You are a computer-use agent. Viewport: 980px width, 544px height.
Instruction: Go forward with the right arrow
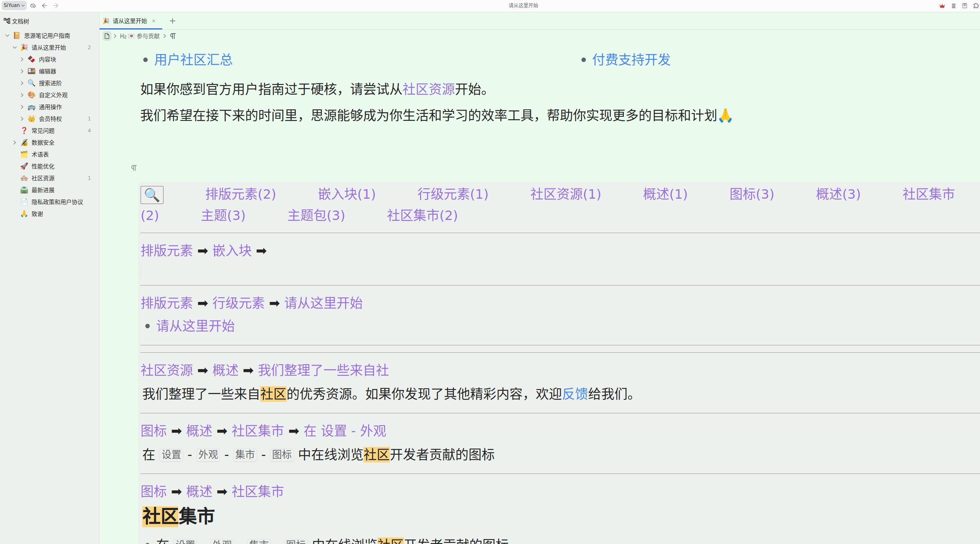click(56, 5)
